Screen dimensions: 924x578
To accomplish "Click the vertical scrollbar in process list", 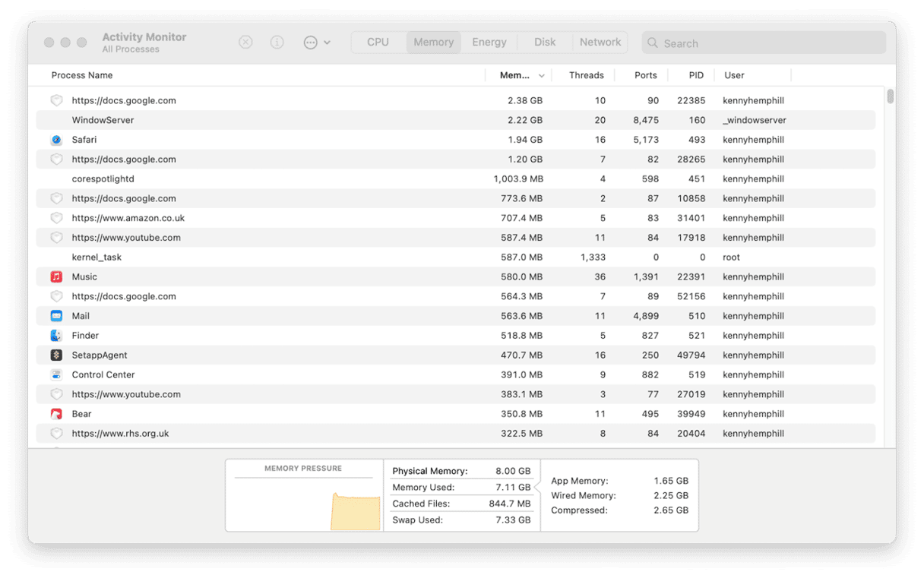I will (890, 97).
